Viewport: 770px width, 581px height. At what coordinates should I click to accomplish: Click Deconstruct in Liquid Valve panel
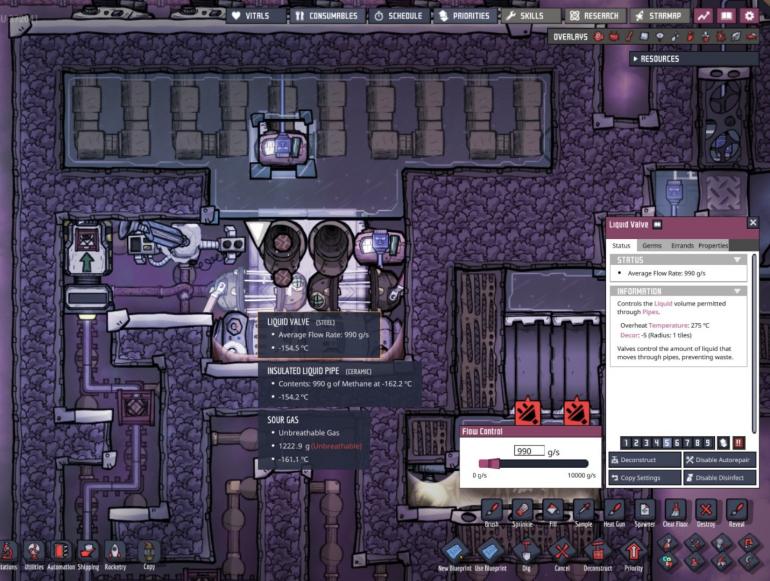click(645, 460)
